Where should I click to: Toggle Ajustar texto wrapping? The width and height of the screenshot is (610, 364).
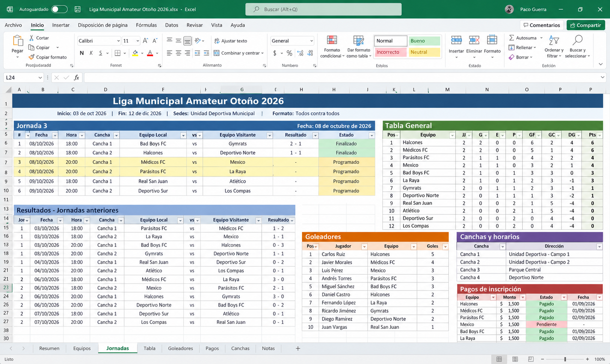pos(231,41)
